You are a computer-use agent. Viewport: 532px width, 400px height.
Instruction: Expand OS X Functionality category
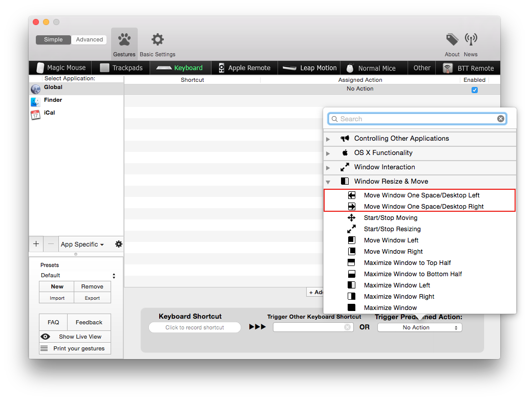coord(328,153)
